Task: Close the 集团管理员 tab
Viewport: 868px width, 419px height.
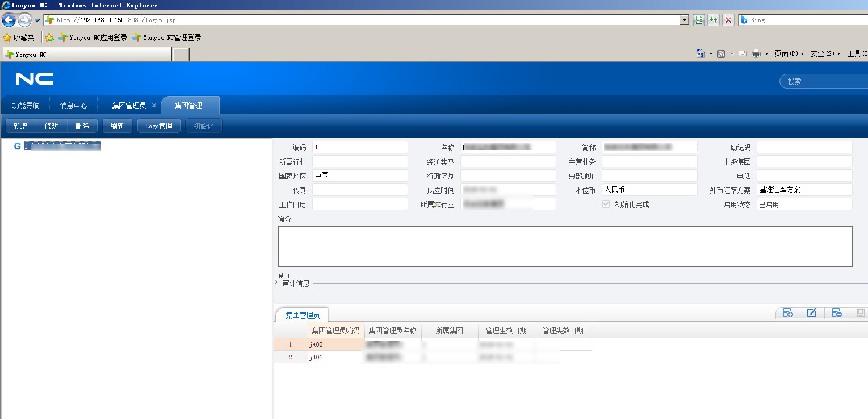Action: [154, 106]
